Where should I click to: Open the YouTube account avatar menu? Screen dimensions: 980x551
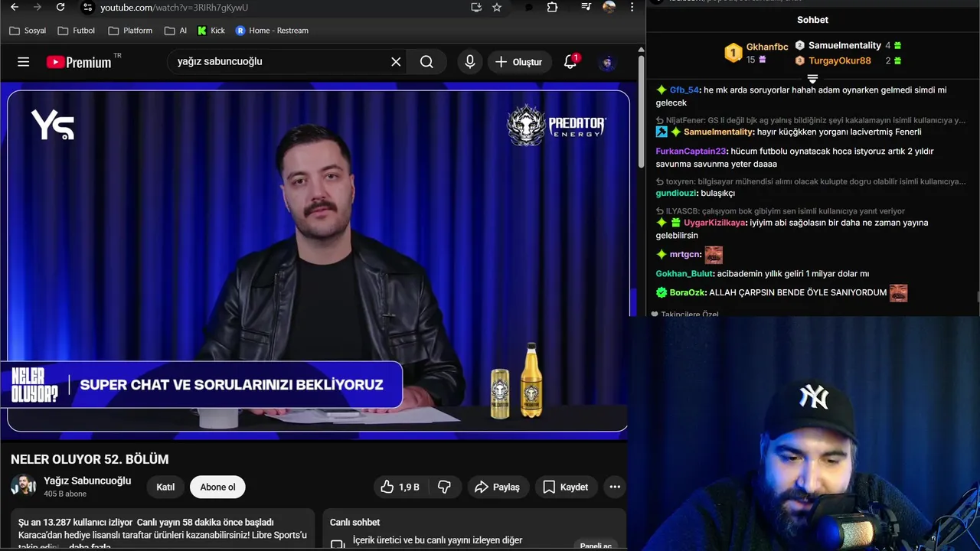tap(607, 62)
